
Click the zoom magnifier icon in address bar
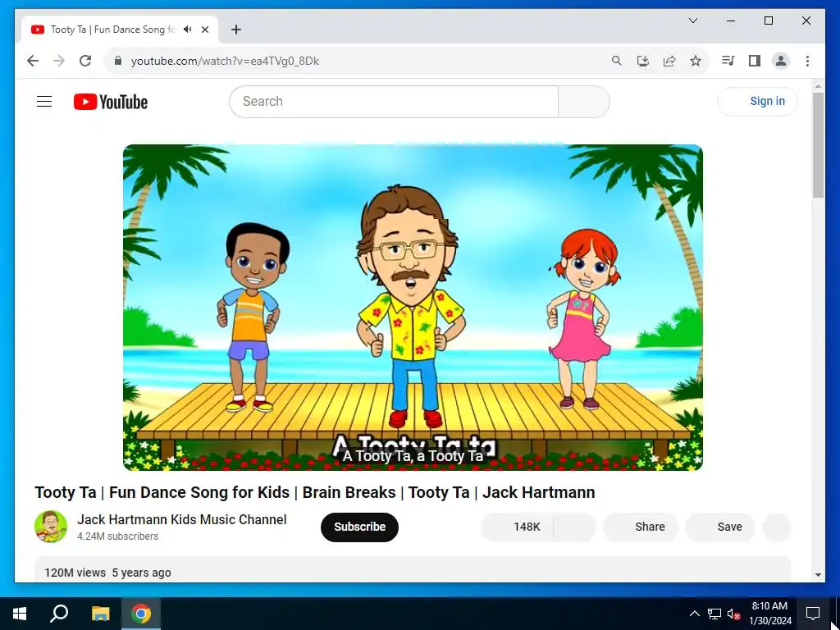617,61
